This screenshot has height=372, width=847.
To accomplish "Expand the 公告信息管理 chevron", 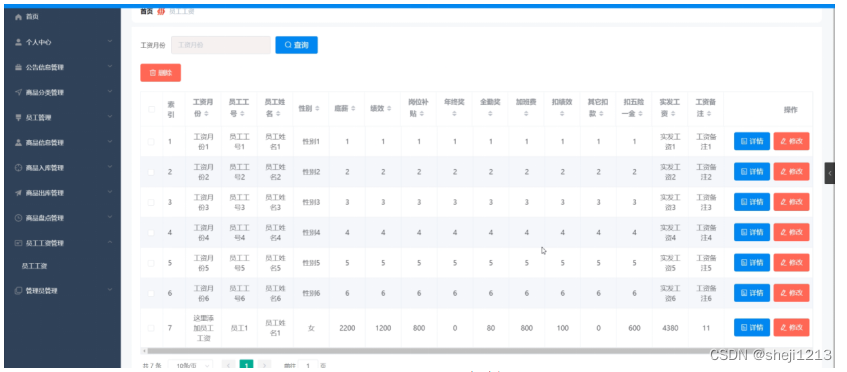I will (110, 67).
